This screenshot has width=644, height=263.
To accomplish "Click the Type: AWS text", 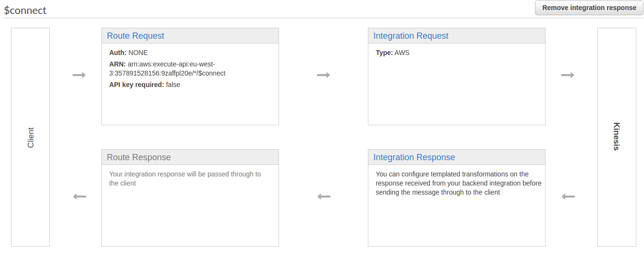I will click(393, 53).
